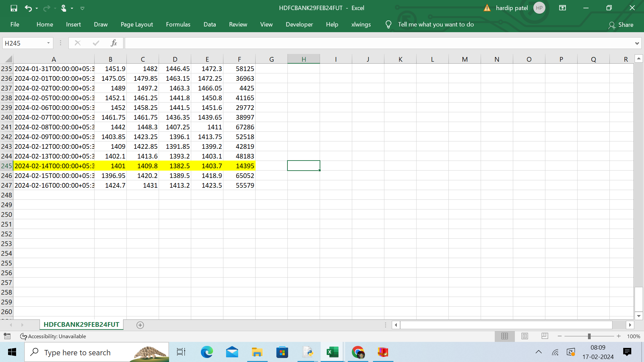
Task: Open the Help tab
Action: [x=332, y=24]
